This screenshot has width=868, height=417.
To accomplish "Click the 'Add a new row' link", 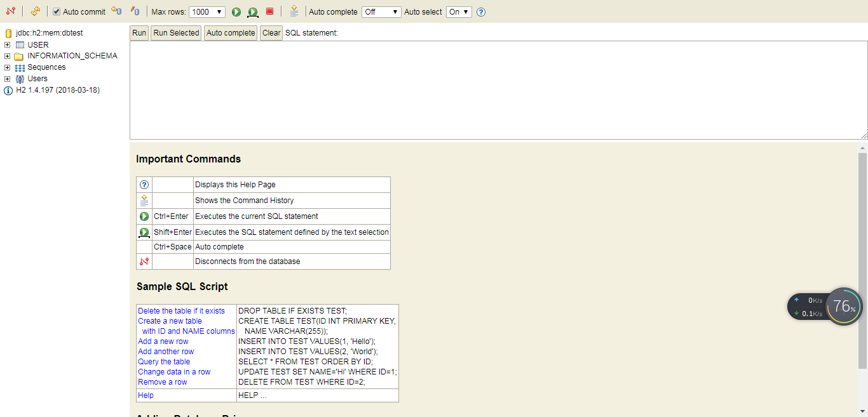I will coord(163,341).
